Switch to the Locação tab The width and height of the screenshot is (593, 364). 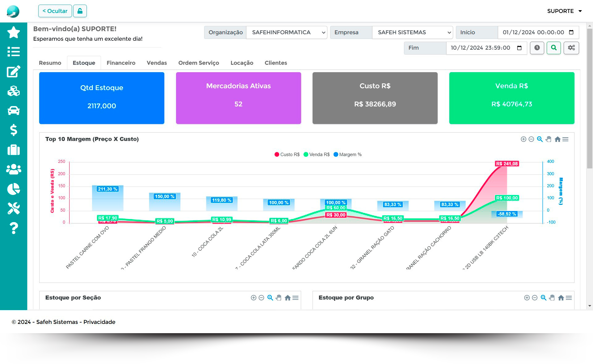[x=242, y=63]
